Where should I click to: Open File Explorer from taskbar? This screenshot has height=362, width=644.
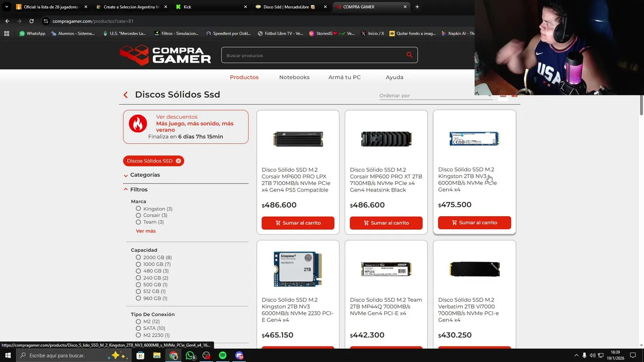[x=157, y=355]
